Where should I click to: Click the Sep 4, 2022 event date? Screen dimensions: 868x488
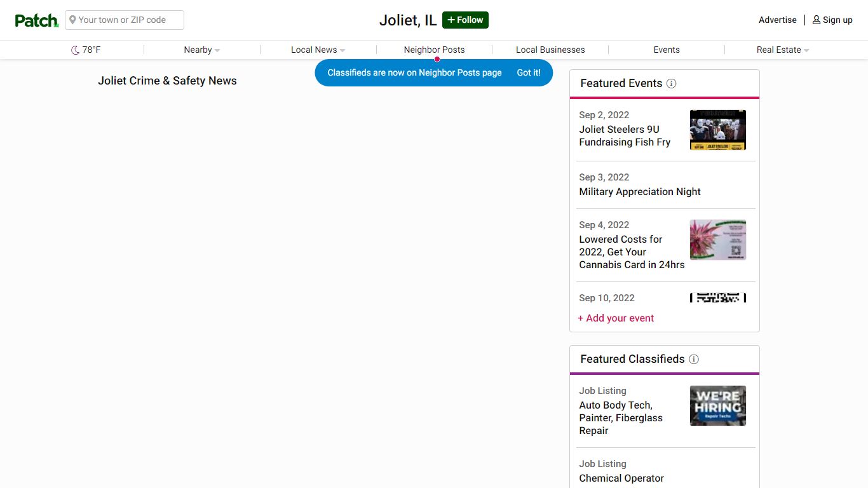tap(604, 225)
